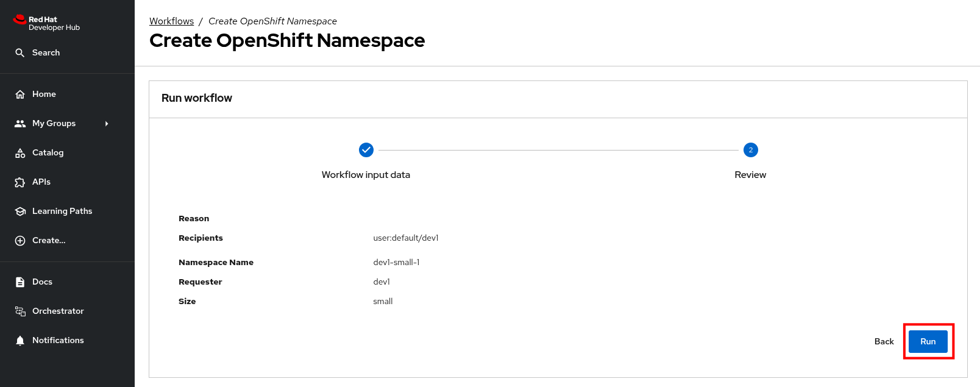Image resolution: width=980 pixels, height=387 pixels.
Task: Click the Catalog shapes icon
Action: point(20,153)
